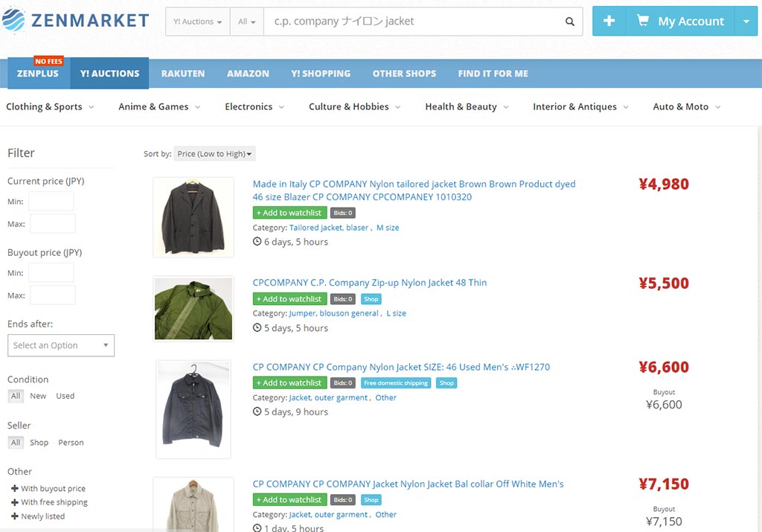Click Other category link on WF1270 listing

pyautogui.click(x=386, y=397)
